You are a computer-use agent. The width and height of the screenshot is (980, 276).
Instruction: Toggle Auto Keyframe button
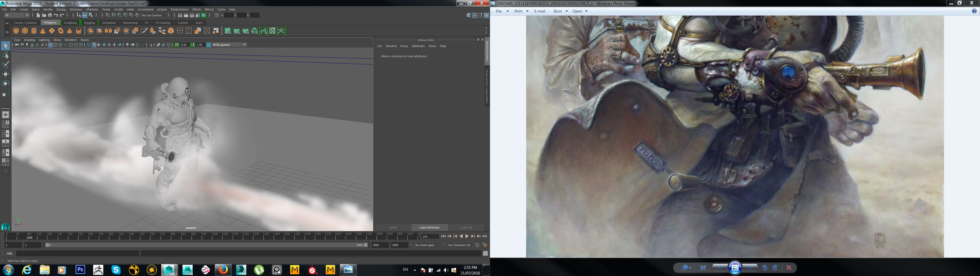477,245
